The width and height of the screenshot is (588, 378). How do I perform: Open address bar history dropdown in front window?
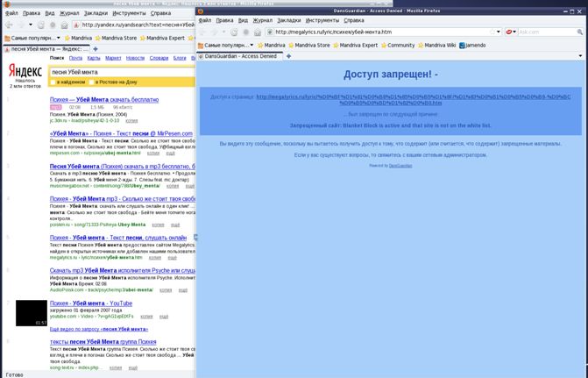[x=499, y=32]
